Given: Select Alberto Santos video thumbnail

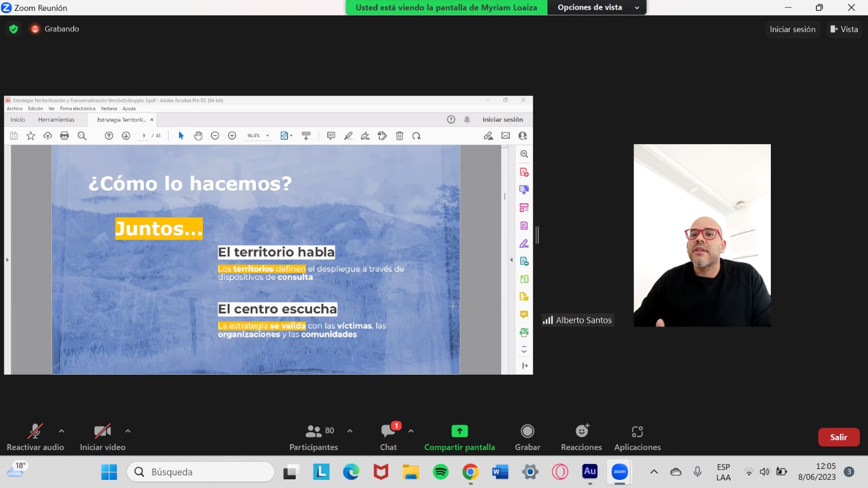Looking at the screenshot, I should click(702, 235).
